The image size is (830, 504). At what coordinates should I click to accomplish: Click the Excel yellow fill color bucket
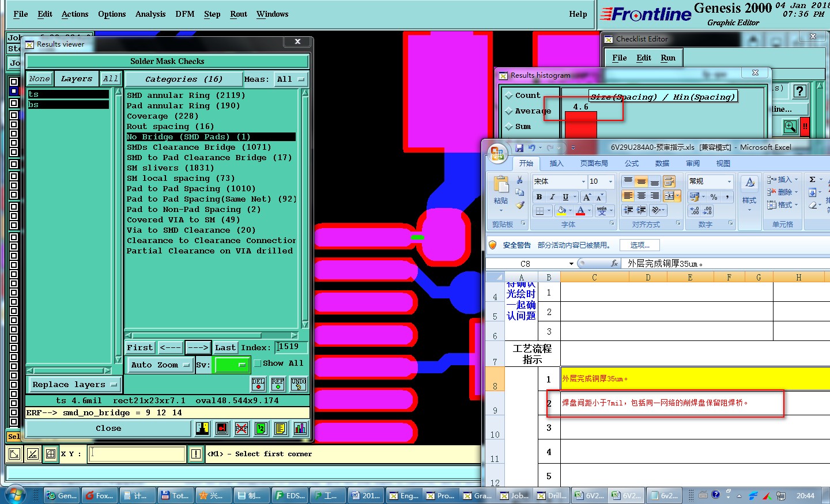coord(561,211)
